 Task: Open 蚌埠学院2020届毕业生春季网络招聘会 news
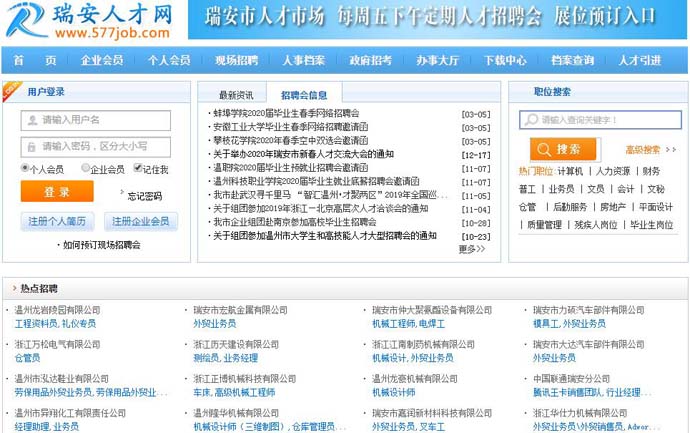[286, 114]
